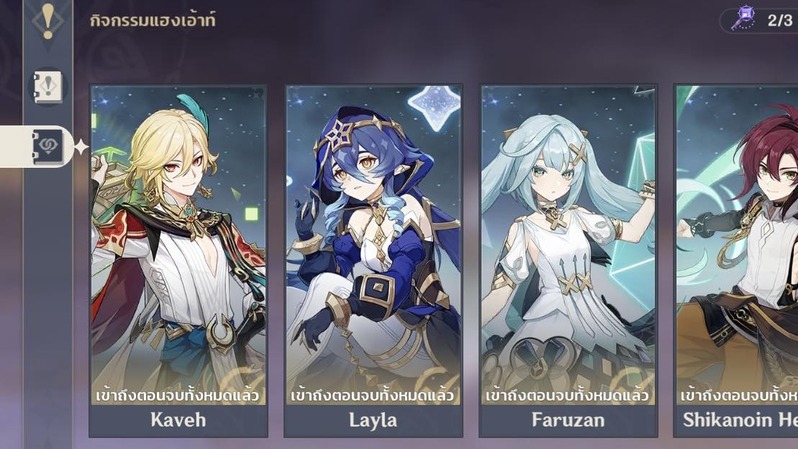The width and height of the screenshot is (798, 449).
Task: Click the Layla name label
Action: pyautogui.click(x=373, y=420)
